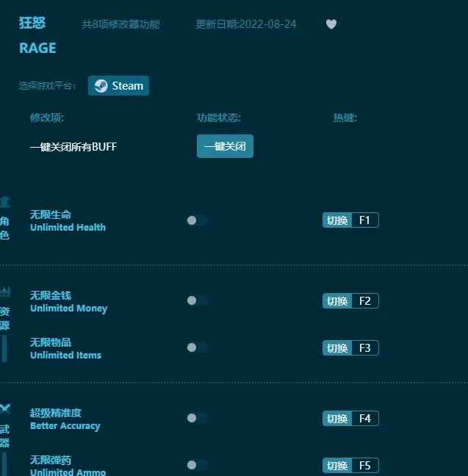Click the F1 hotkey field
The image size is (468, 476).
point(365,220)
